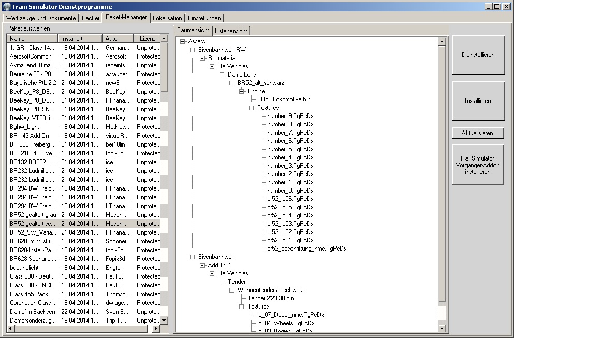Viewport: 597px width, 364px height.
Task: Select the Coronation Class package row
Action: (84, 303)
